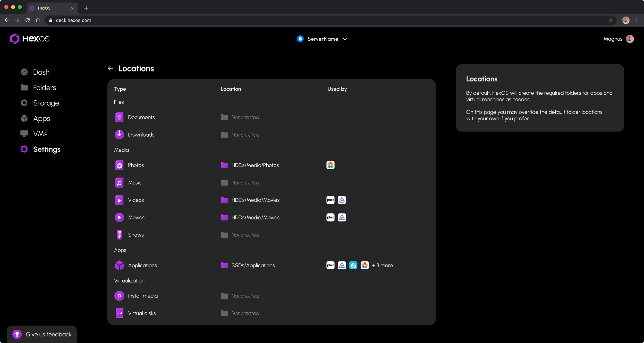This screenshot has width=644, height=343.
Task: Click the Downloads arrow icon
Action: pos(119,134)
